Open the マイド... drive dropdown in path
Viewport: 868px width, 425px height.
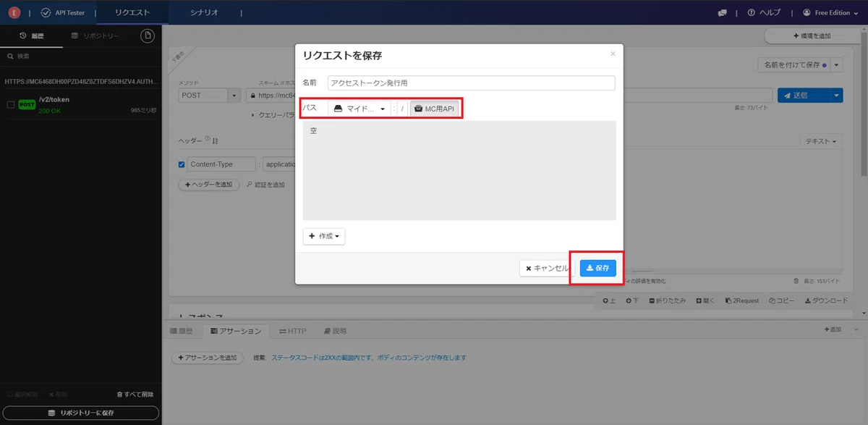click(x=359, y=109)
